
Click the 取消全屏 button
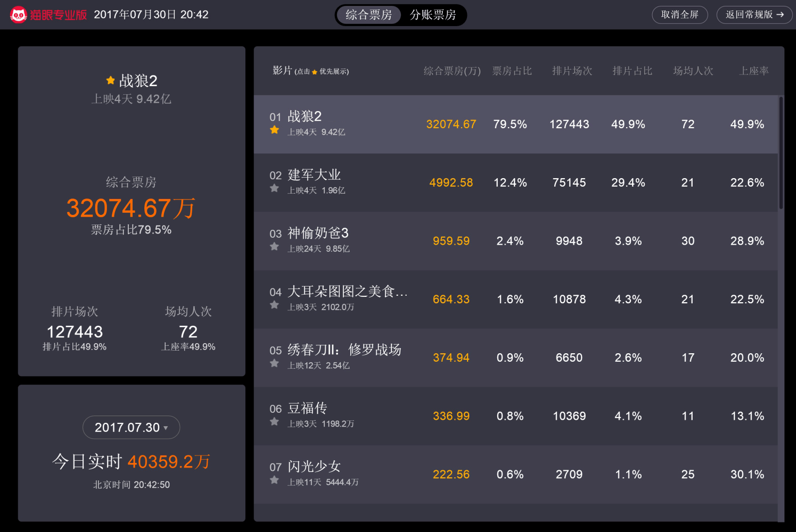(x=680, y=15)
